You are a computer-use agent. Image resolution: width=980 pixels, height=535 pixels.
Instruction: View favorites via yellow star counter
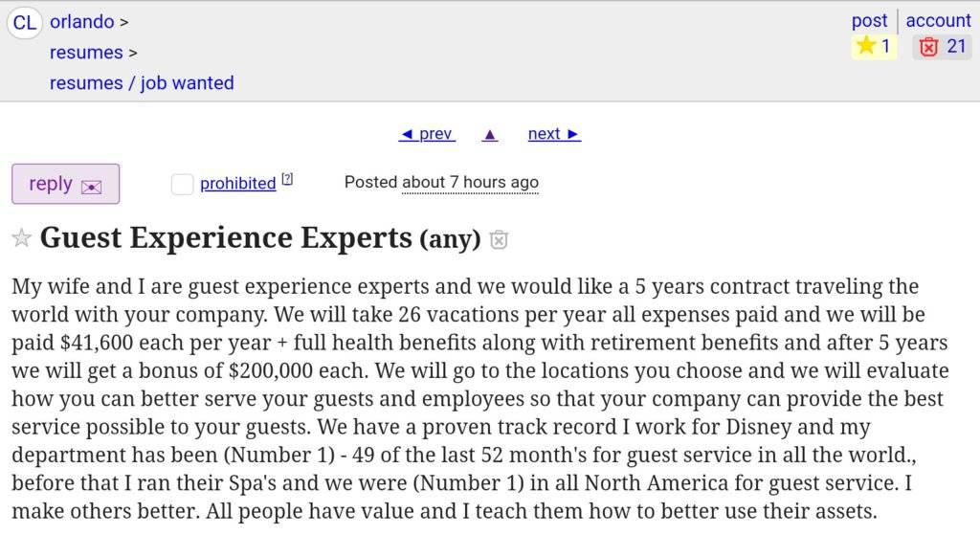(x=874, y=46)
